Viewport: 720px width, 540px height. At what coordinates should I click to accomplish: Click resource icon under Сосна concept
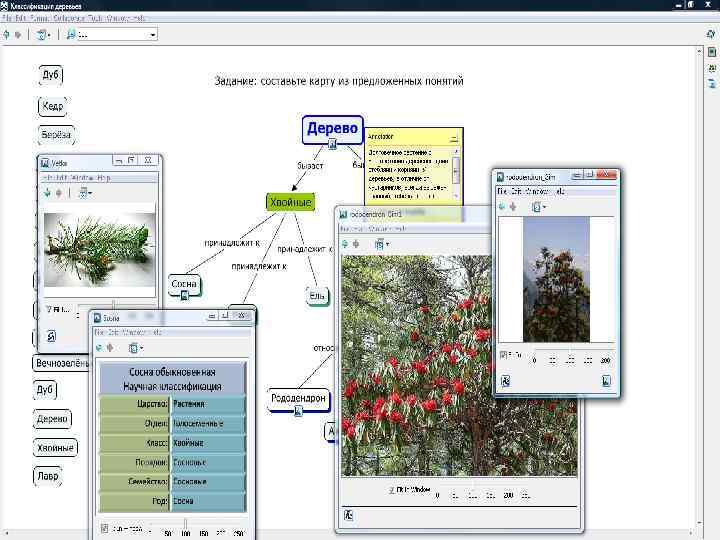[185, 296]
